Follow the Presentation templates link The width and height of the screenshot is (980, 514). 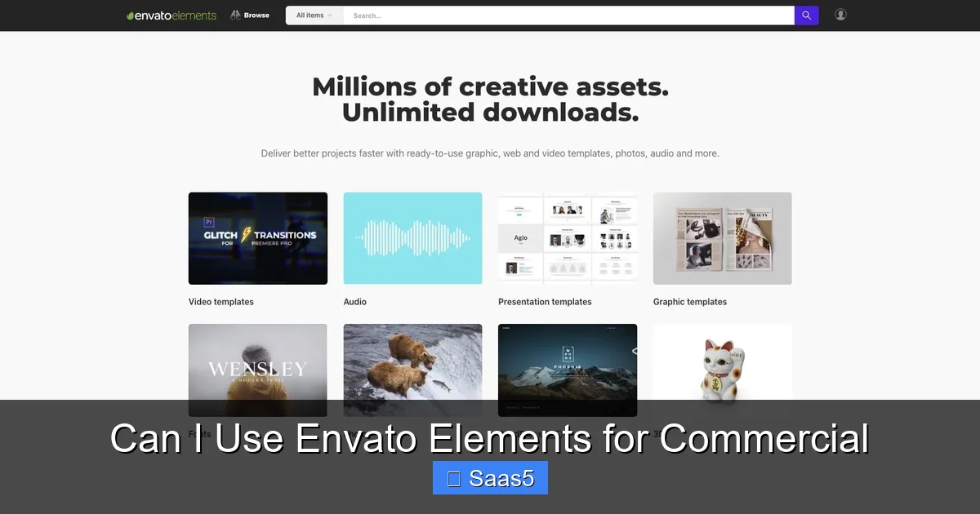[x=545, y=302]
